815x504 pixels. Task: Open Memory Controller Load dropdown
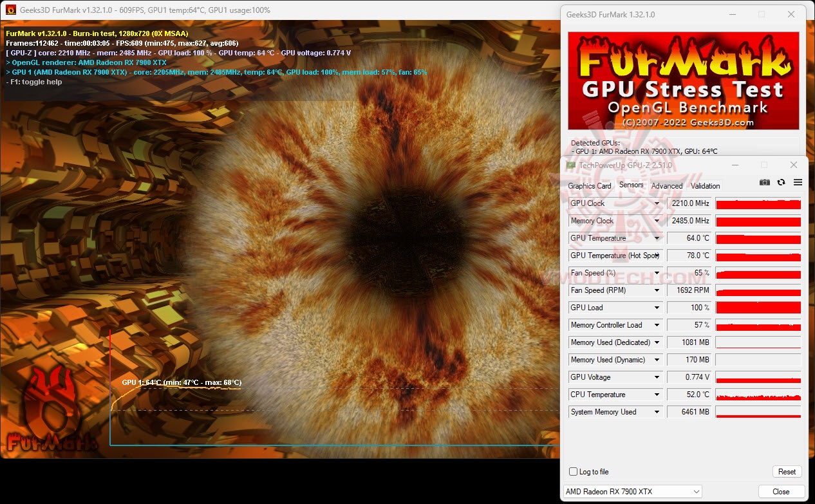657,325
